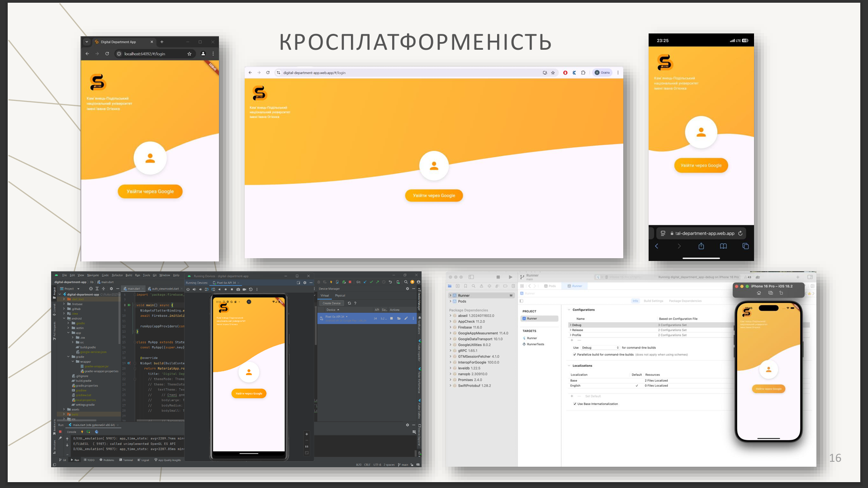Image resolution: width=868 pixels, height=488 pixels.
Task: Tap Safari share icon on the phone
Action: [701, 246]
